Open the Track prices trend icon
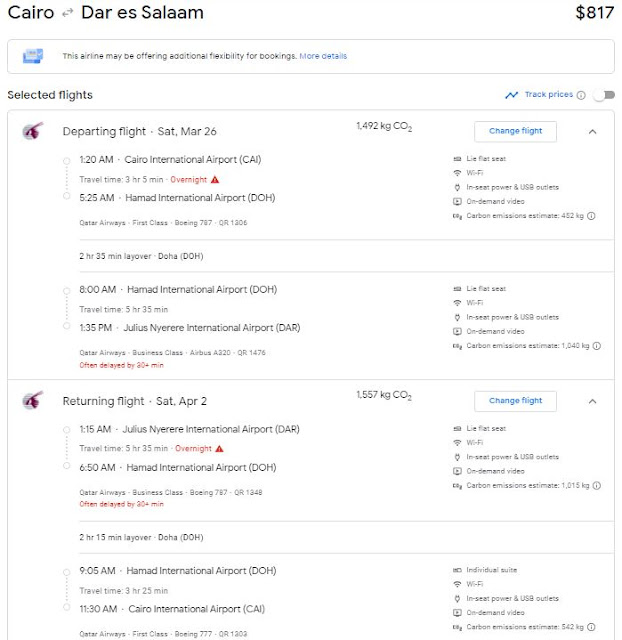The image size is (622, 640). [512, 95]
